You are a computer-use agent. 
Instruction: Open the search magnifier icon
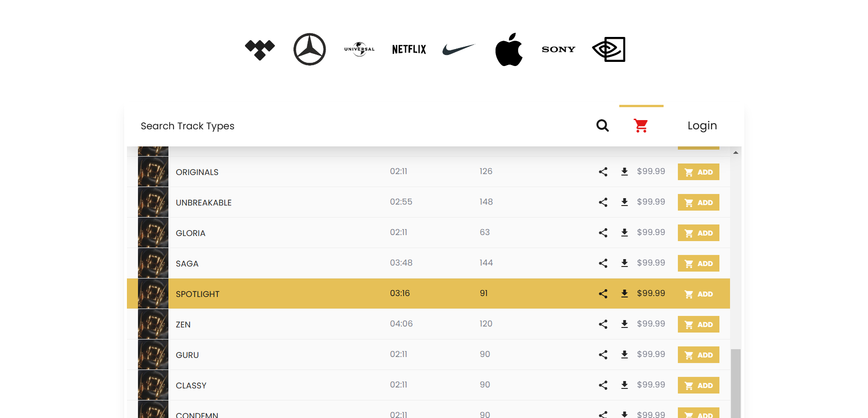[x=602, y=126]
